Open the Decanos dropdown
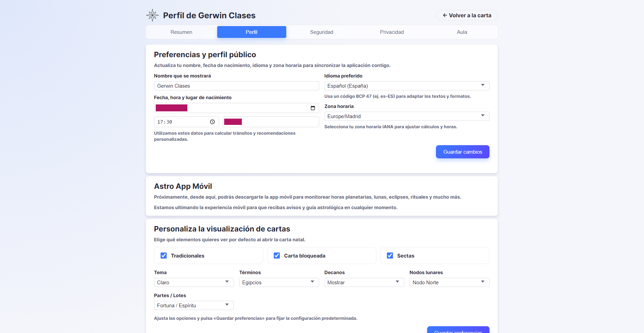 364,282
